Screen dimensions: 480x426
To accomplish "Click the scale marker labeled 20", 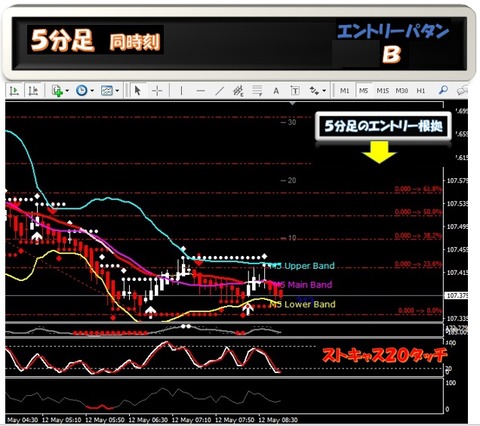I will [x=289, y=180].
